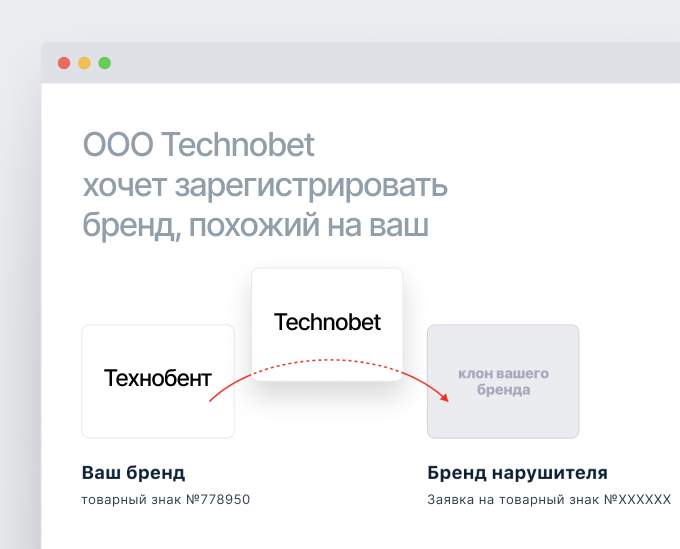The height and width of the screenshot is (549, 680).
Task: Click the "Ваш бренд" label
Action: (133, 473)
